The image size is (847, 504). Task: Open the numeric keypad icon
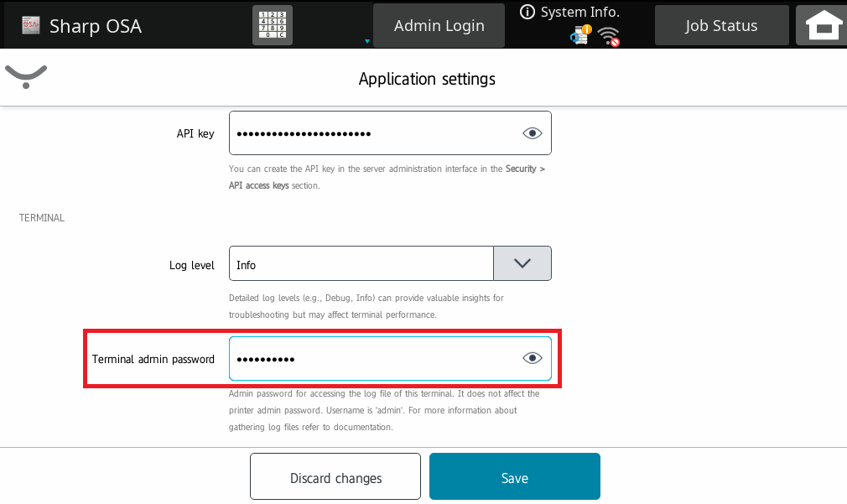[272, 26]
